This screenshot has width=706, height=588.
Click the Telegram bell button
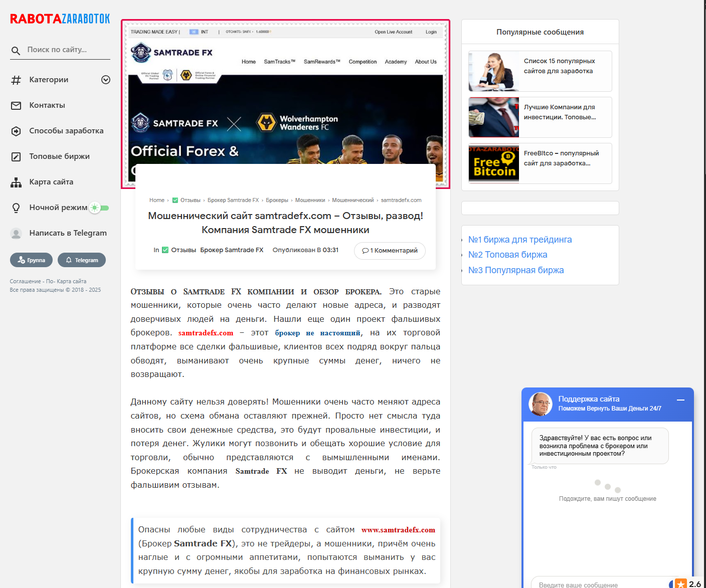point(81,260)
